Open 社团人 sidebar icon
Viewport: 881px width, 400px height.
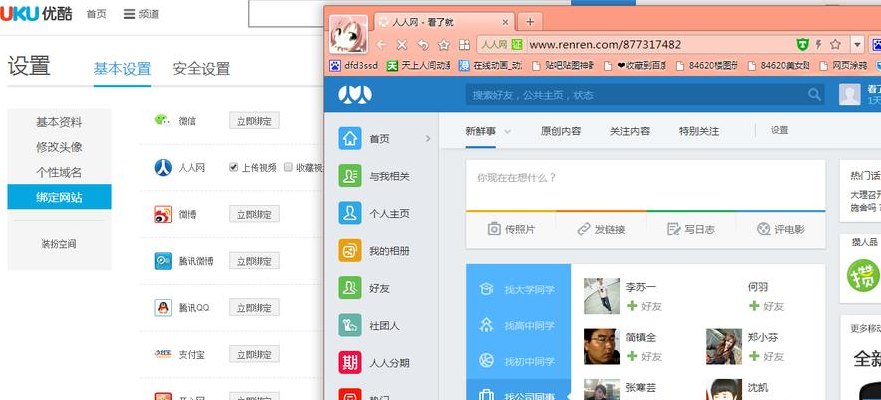click(x=349, y=325)
